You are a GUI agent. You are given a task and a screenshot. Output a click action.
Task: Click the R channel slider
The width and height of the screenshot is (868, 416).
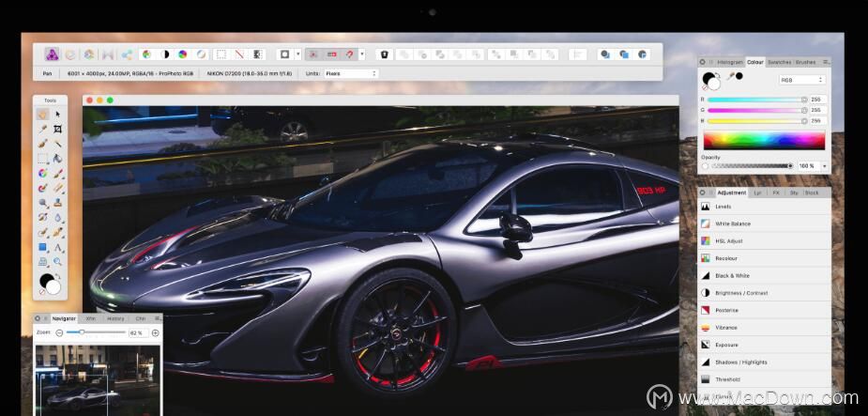[758, 100]
